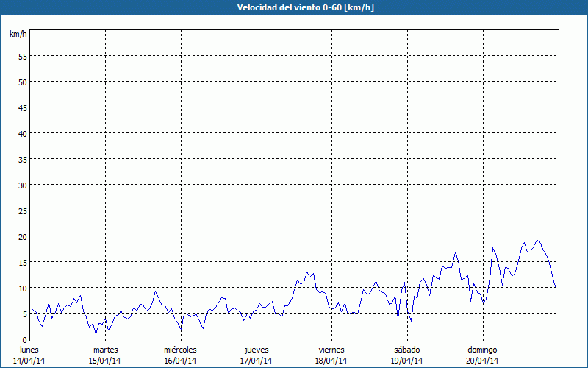This screenshot has height=368, width=588.
Task: Click the 40 y-axis tick label
Action: pyautogui.click(x=22, y=133)
